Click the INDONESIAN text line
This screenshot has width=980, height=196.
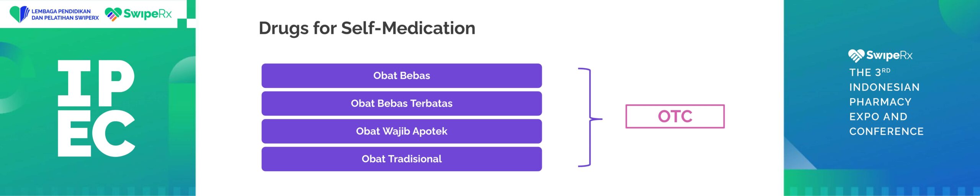pyautogui.click(x=884, y=87)
